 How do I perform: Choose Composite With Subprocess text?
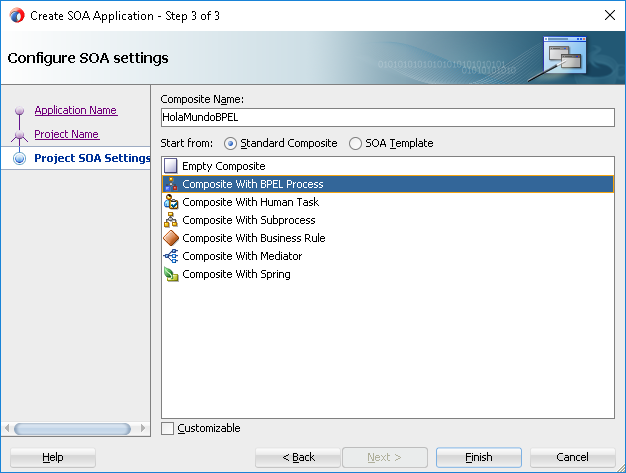coord(249,220)
